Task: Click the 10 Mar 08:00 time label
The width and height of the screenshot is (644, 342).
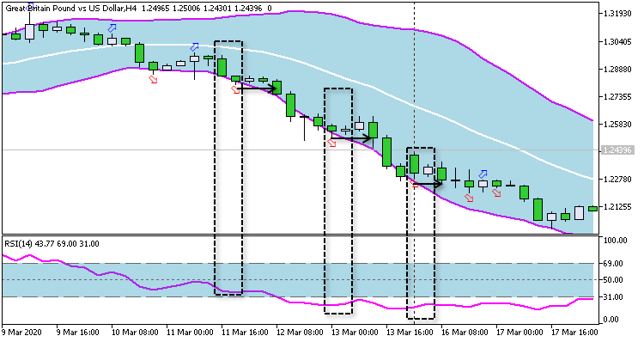Action: (135, 333)
